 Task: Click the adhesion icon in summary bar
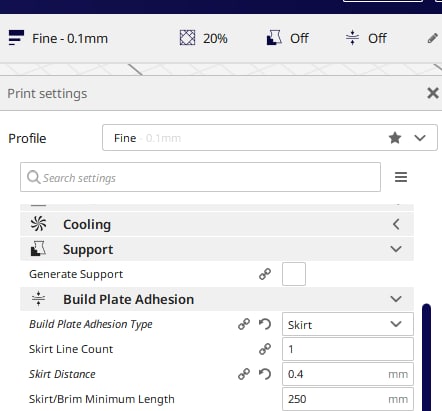[352, 37]
